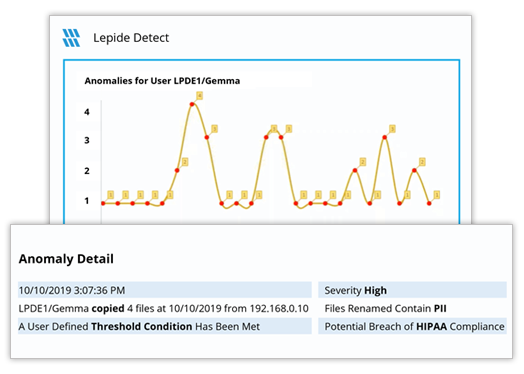Click the chart title Anomalies for User LPDE1/Gemma
This screenshot has width=524, height=374.
point(162,81)
